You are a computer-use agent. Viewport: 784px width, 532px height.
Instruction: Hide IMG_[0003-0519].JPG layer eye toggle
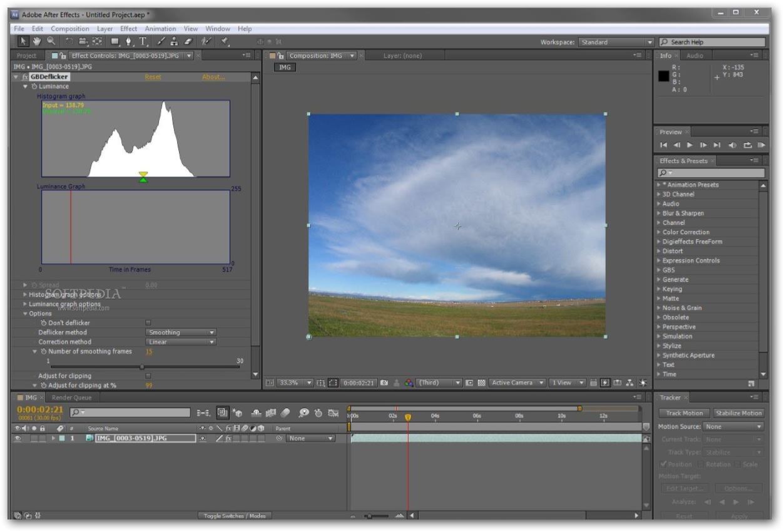(x=18, y=439)
